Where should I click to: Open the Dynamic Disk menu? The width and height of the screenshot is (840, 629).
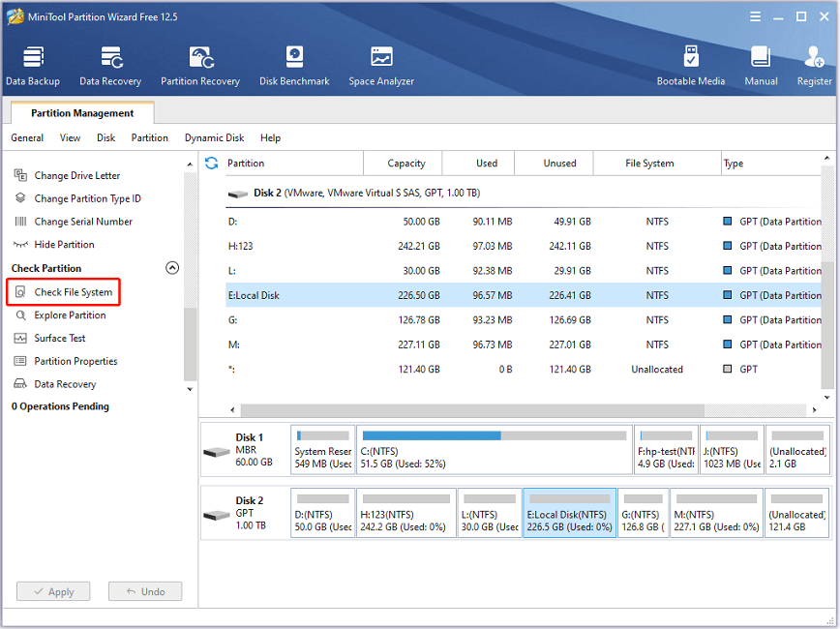click(214, 137)
